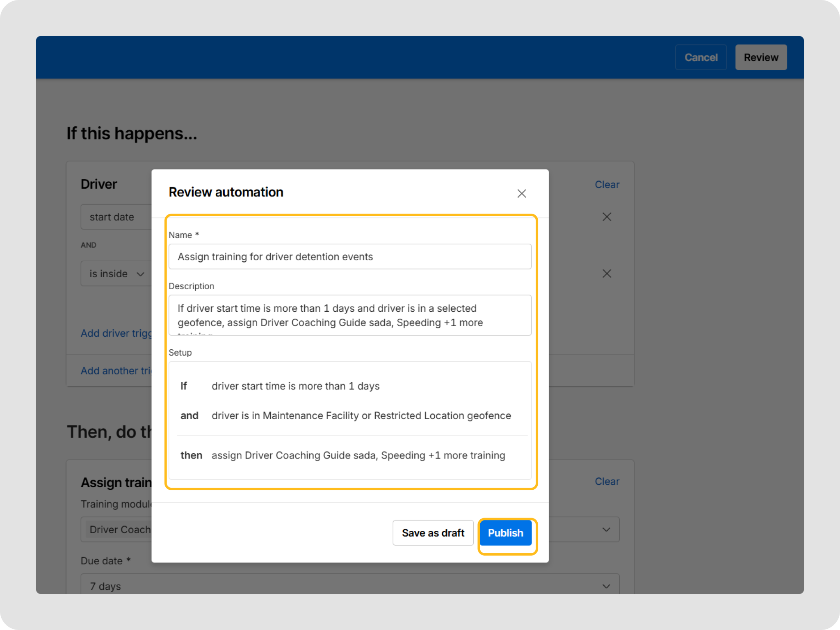This screenshot has width=840, height=630.
Task: Click the Publish button
Action: [x=505, y=533]
